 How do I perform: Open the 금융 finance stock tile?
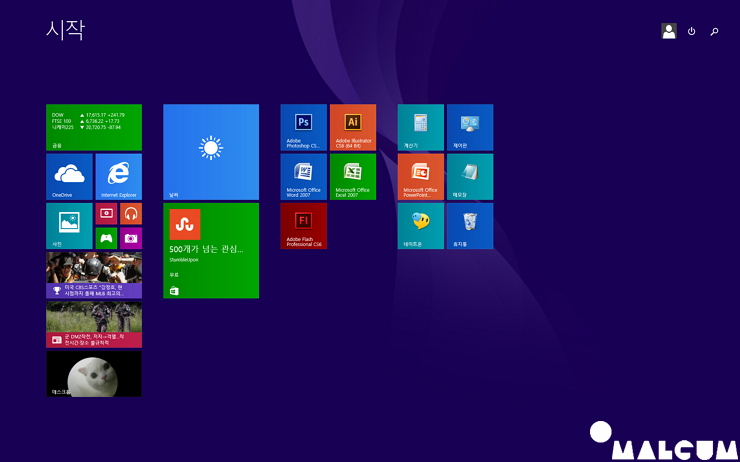94,127
